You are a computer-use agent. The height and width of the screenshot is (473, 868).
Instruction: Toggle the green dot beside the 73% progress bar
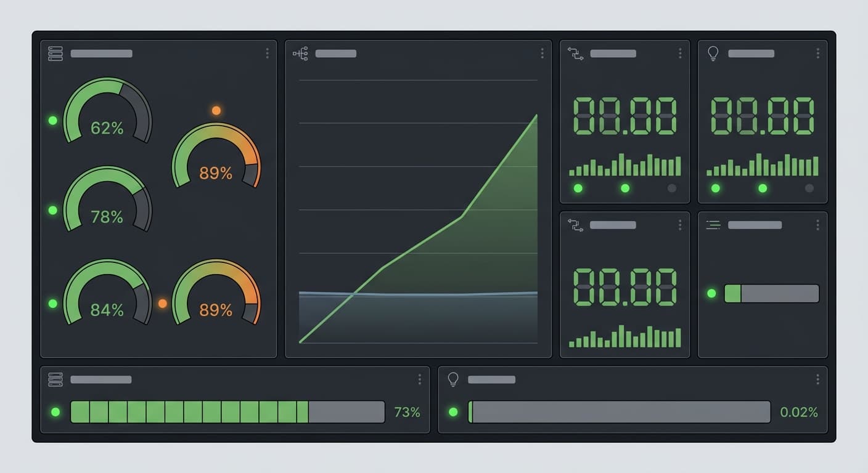55,412
